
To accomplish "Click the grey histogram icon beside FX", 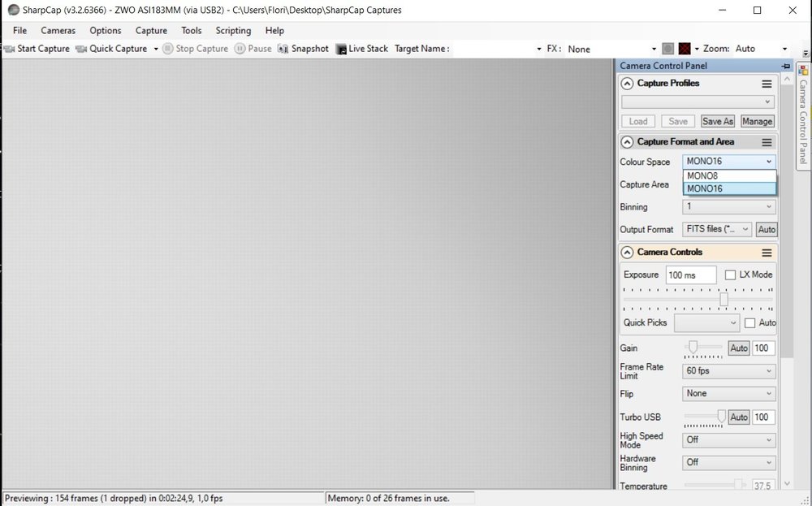I will point(668,49).
